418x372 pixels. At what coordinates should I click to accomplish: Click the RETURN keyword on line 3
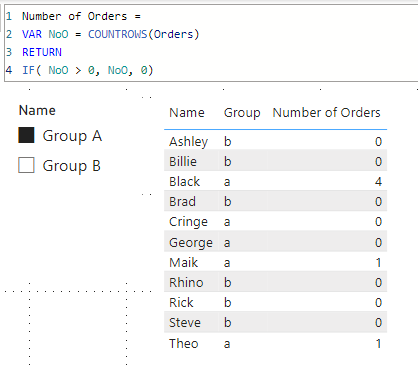point(42,52)
